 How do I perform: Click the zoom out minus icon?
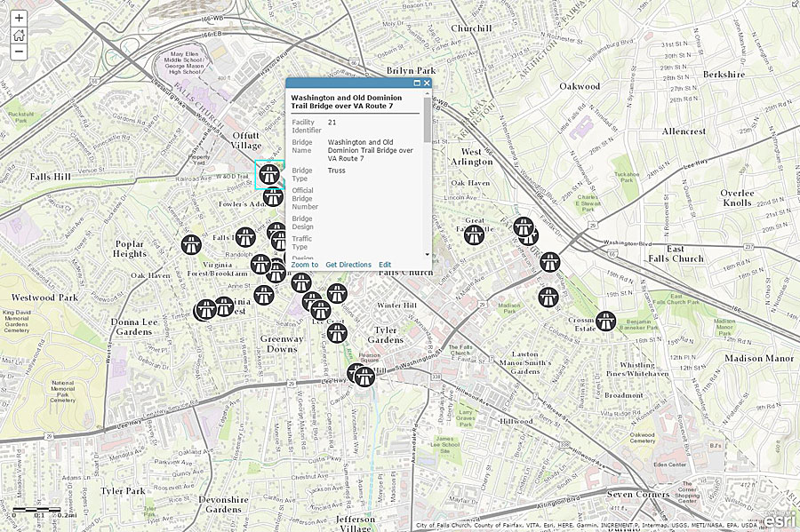click(x=18, y=52)
